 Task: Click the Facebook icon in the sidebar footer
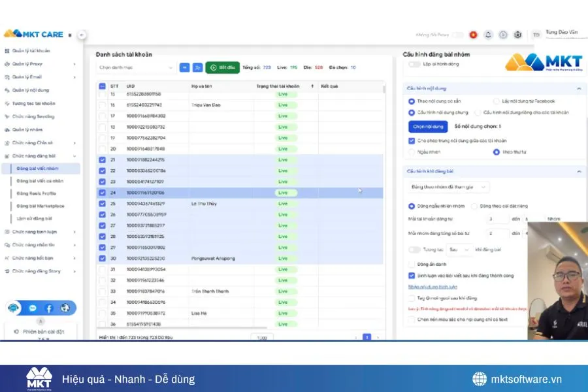pyautogui.click(x=49, y=308)
